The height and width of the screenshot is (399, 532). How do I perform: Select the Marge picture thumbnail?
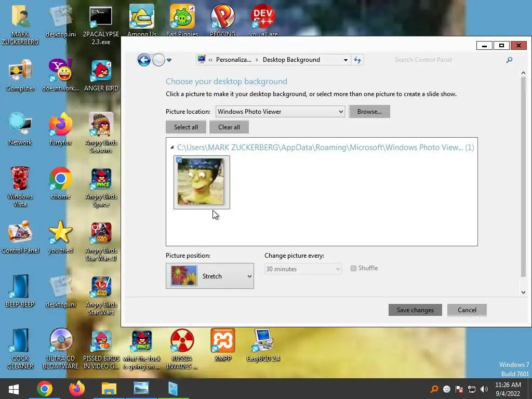tap(202, 182)
